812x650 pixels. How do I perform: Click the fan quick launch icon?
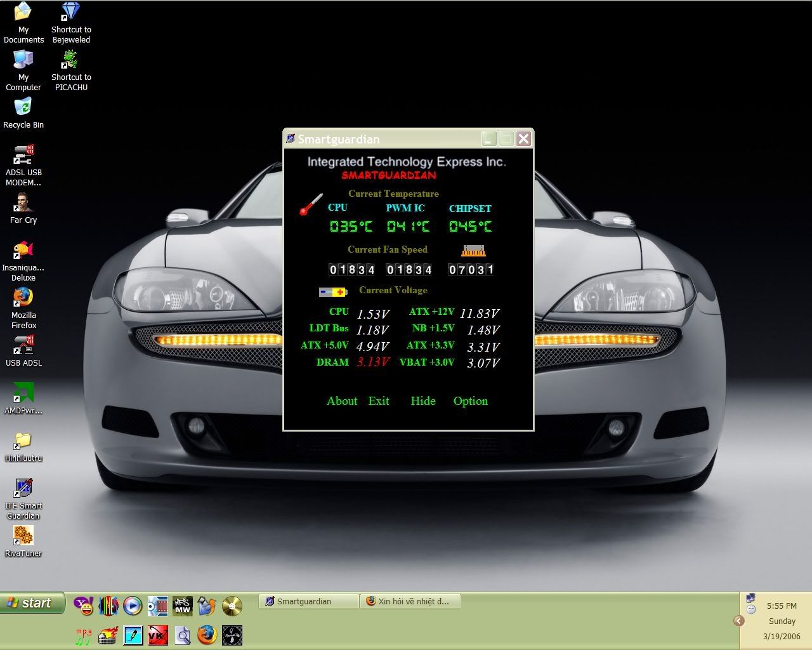click(232, 635)
